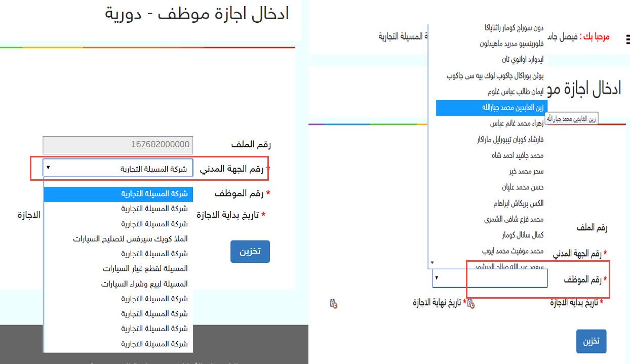Choose highlighted شركة المسيلة التجارية list option
Viewport: 630px width, 364px height.
pyautogui.click(x=119, y=194)
